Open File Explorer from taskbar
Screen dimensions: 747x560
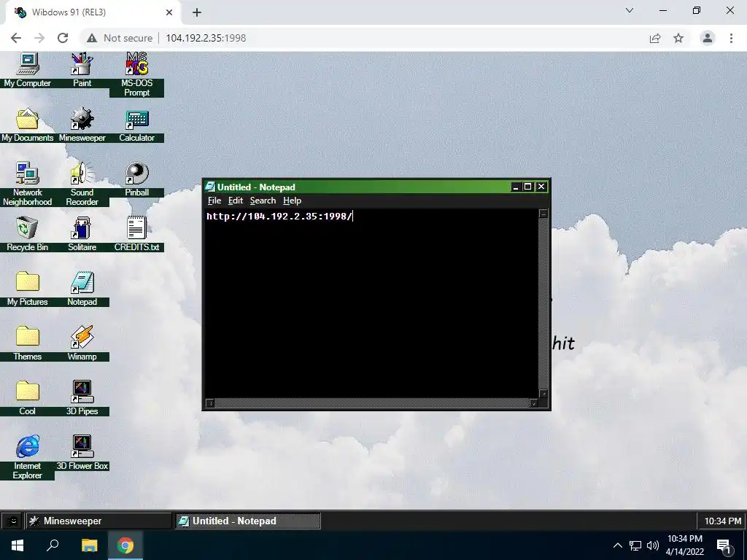click(x=89, y=545)
